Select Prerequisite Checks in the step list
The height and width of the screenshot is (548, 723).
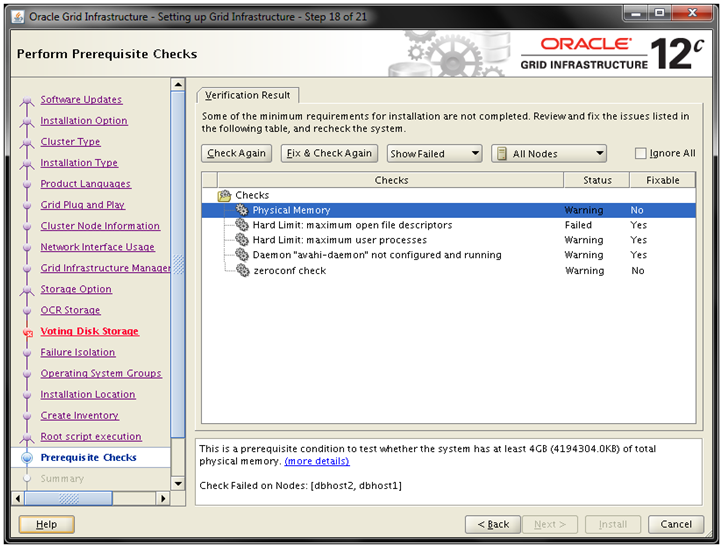pyautogui.click(x=89, y=458)
